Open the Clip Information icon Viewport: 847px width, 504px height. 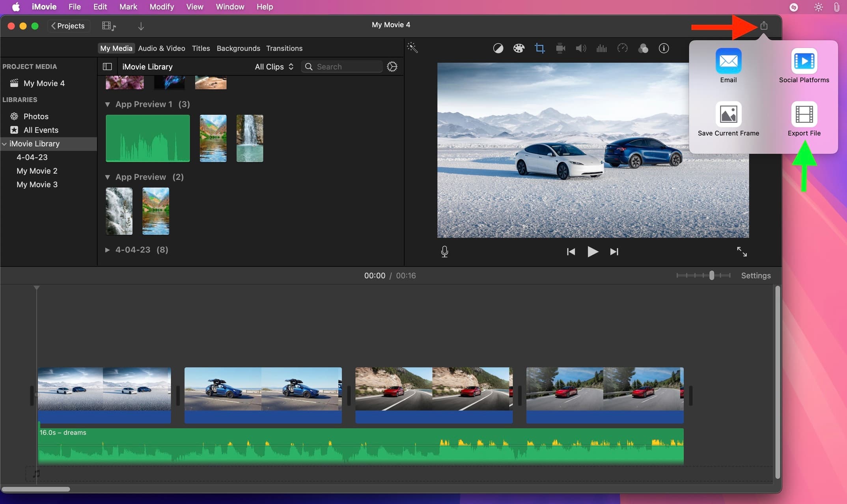click(664, 48)
